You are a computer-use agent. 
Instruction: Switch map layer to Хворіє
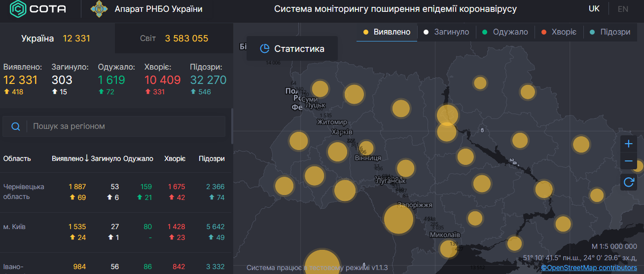pos(559,32)
